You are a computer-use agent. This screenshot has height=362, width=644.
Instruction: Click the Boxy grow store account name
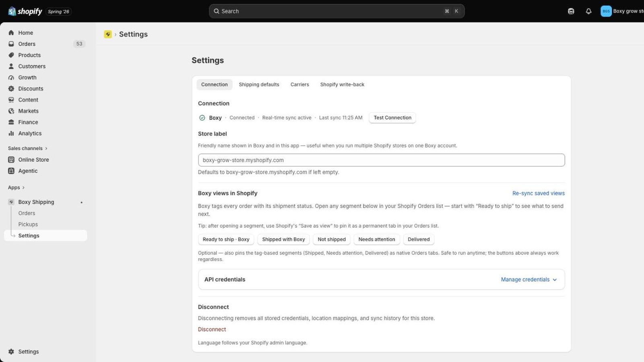[628, 11]
